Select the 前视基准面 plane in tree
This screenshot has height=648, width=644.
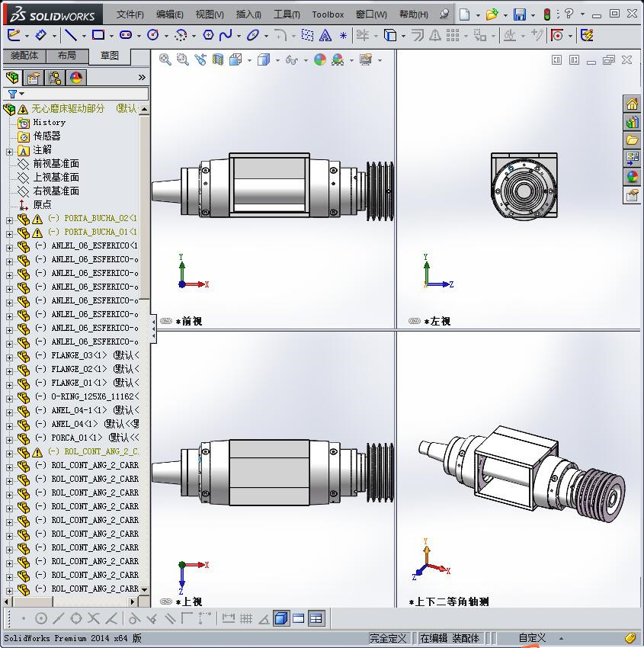tap(56, 164)
